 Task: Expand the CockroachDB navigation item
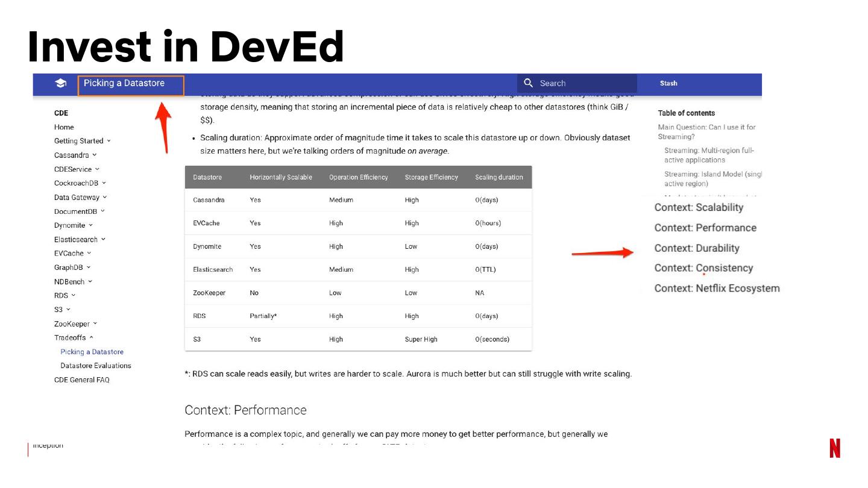(x=80, y=183)
